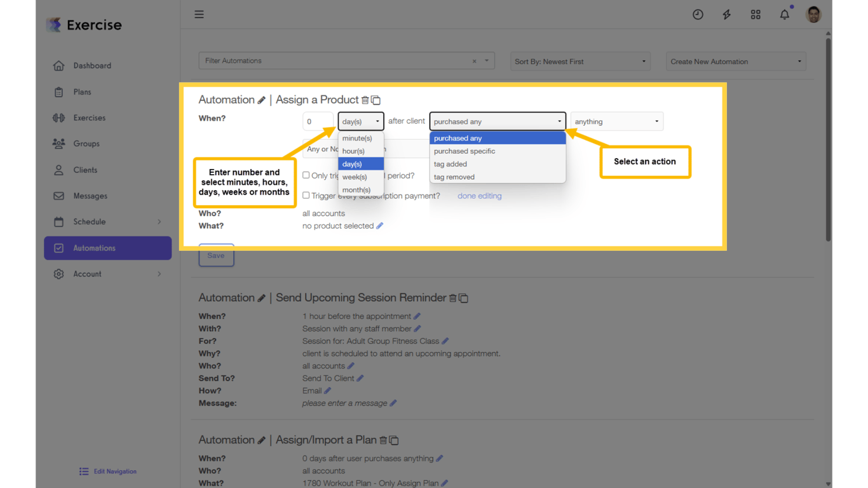Expand the Schedule navigation item
This screenshot has height=488, width=868.
click(x=89, y=222)
